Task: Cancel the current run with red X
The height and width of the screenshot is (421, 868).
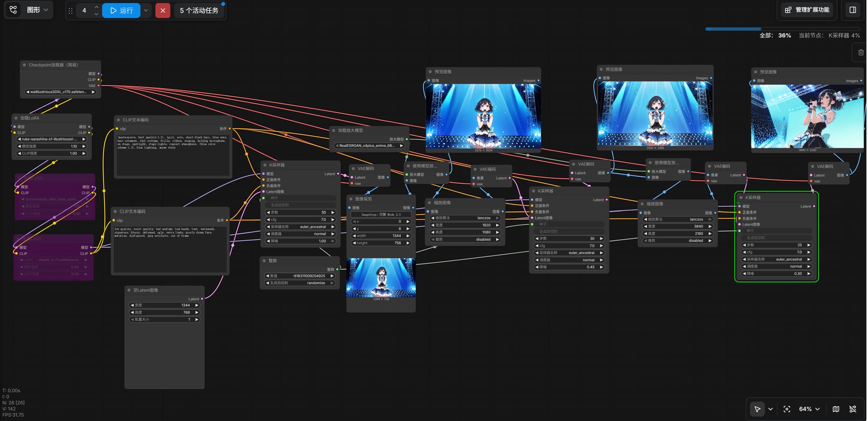Action: pos(163,10)
